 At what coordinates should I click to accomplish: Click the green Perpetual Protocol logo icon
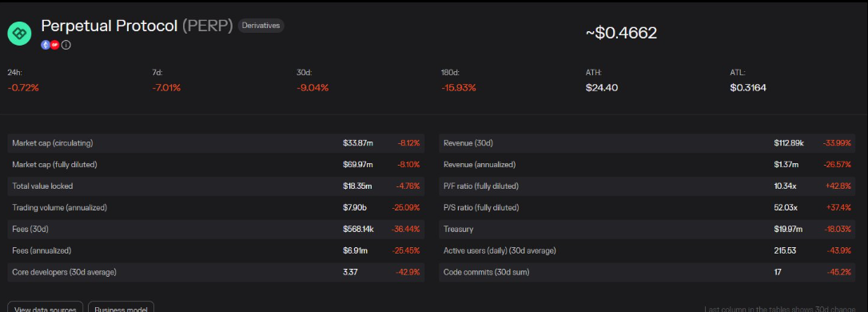[x=19, y=34]
